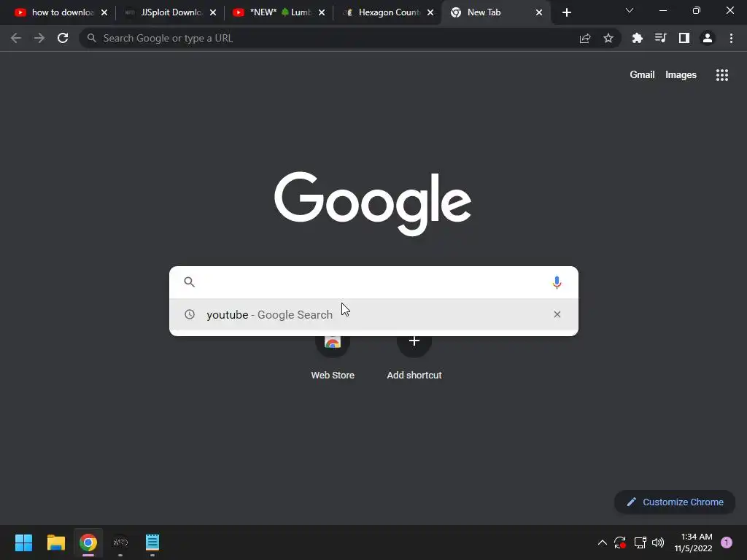This screenshot has width=747, height=560.
Task: Click the Chrome taskbar icon
Action: click(x=88, y=542)
